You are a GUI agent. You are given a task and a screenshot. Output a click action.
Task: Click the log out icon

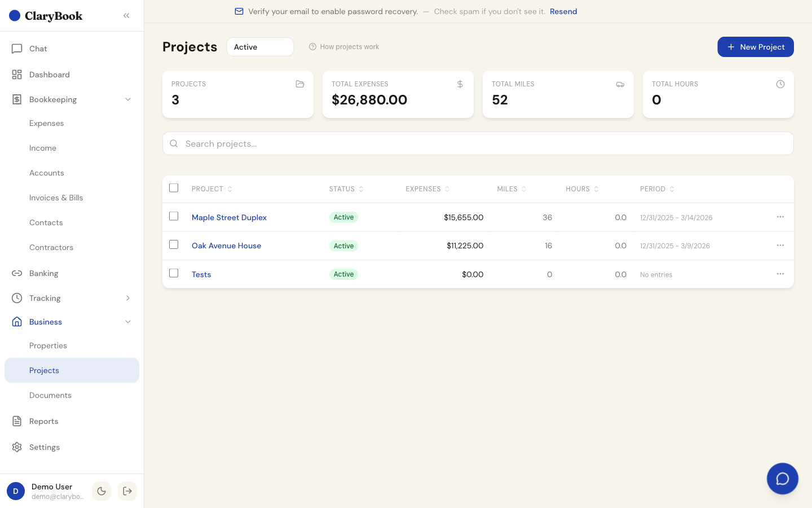click(127, 491)
